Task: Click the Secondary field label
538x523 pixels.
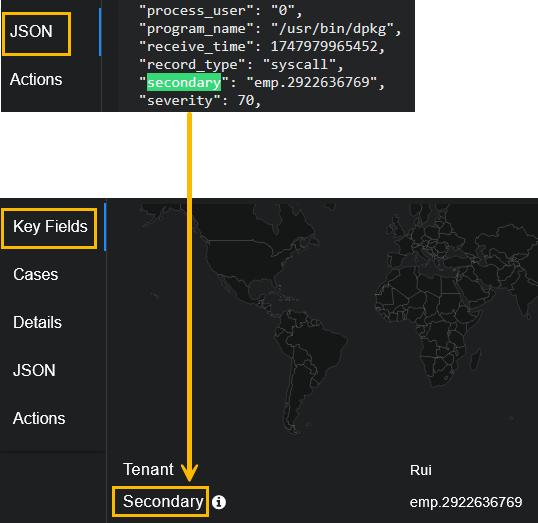Action: tap(163, 502)
